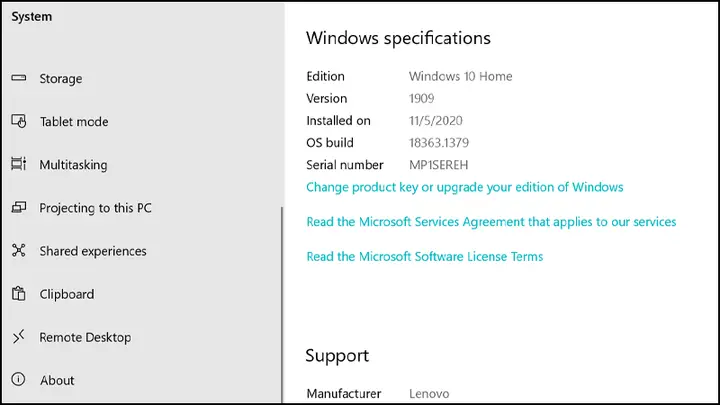Click the Projecting to this PC icon
This screenshot has height=405, width=720.
click(x=19, y=208)
